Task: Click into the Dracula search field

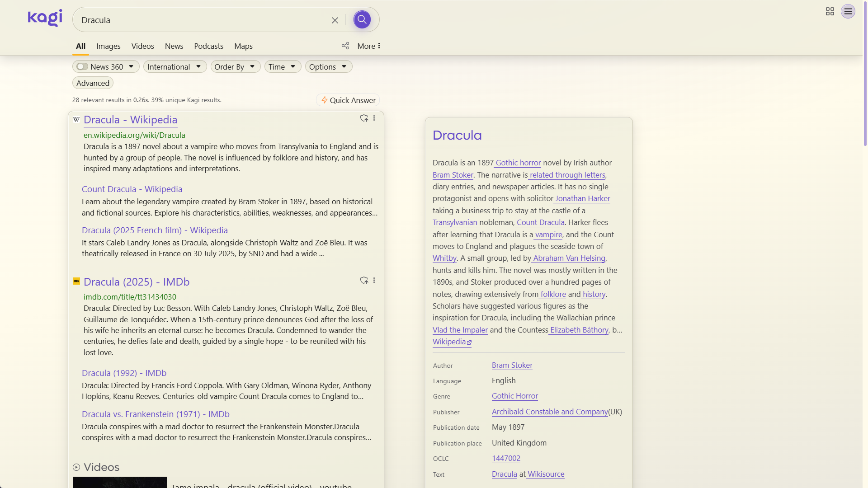Action: pos(203,20)
